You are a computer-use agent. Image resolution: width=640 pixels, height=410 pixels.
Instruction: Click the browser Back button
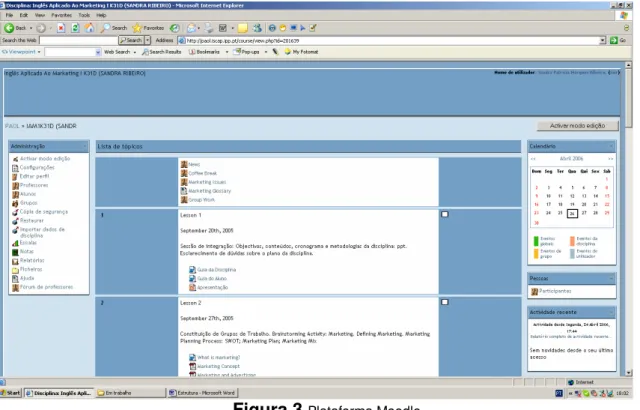pos(15,28)
